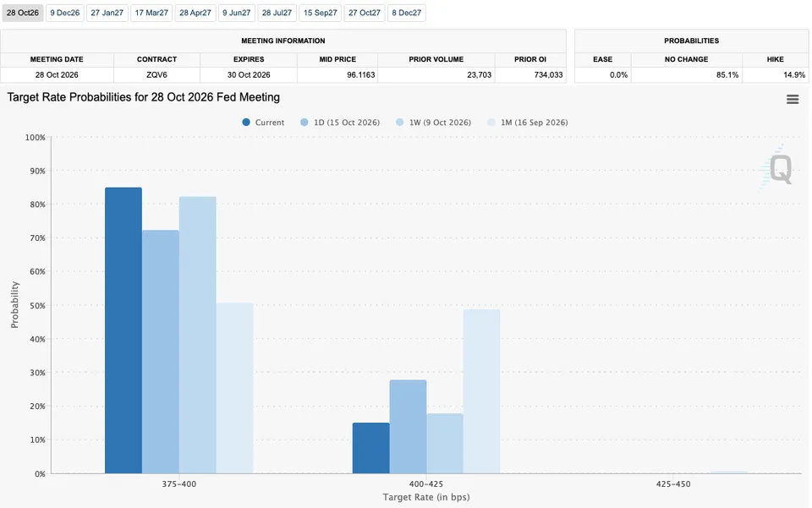Click the 1D bar for 400-425

(408, 427)
